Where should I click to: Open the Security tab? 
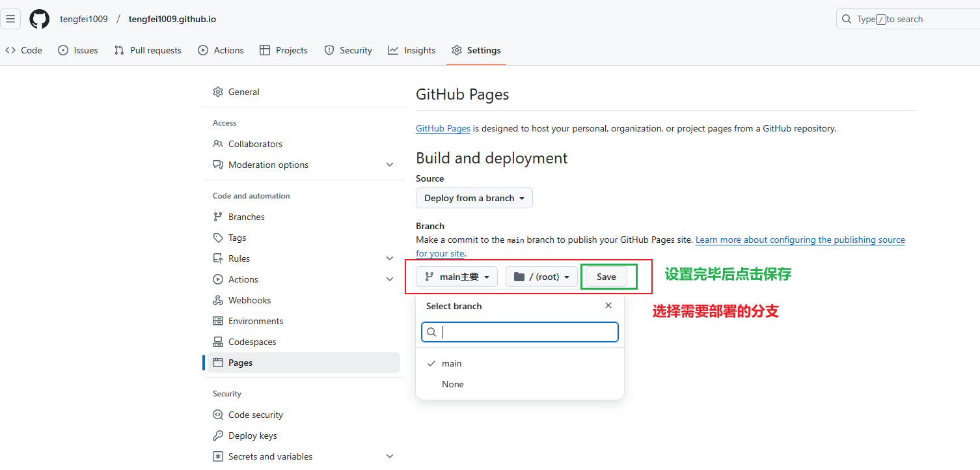click(348, 50)
